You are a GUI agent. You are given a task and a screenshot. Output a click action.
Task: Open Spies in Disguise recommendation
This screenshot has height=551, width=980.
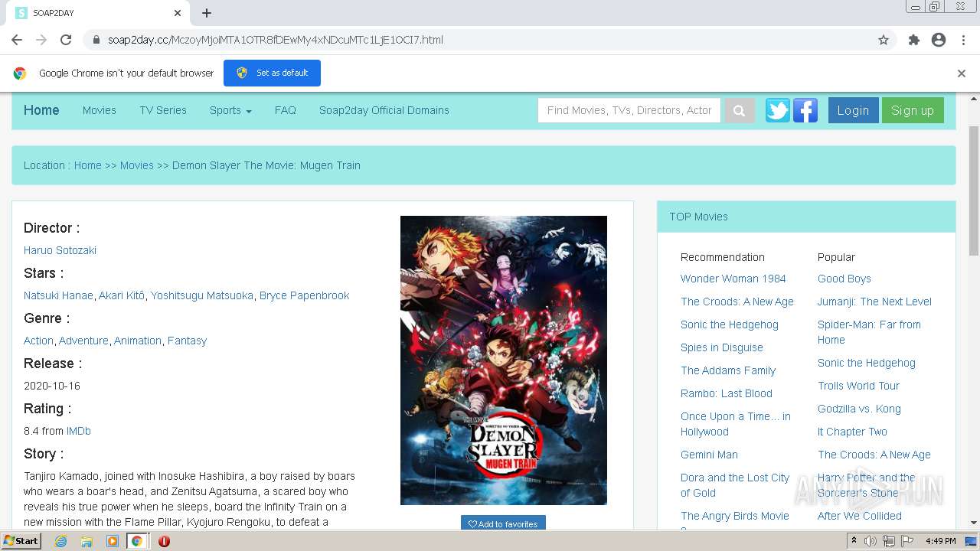tap(722, 347)
